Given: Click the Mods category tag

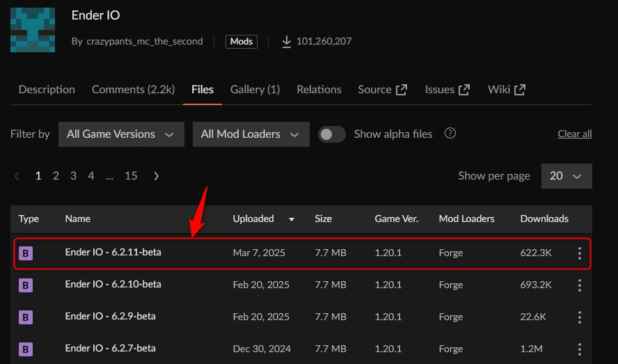Looking at the screenshot, I should (241, 41).
